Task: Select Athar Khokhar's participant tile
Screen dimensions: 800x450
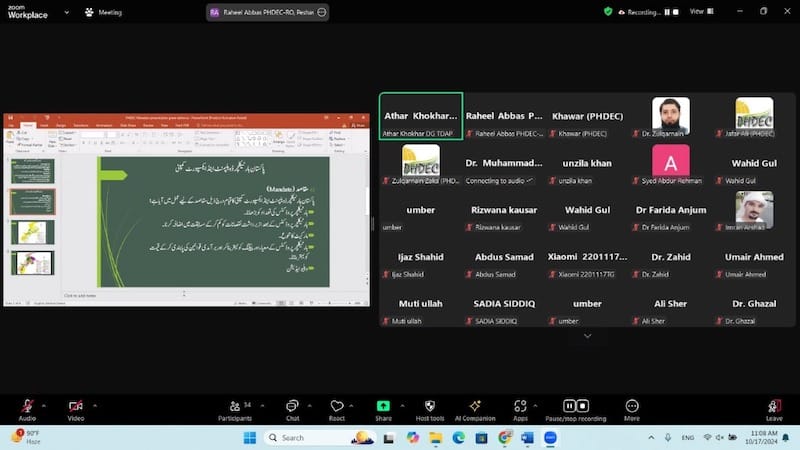Action: click(420, 116)
